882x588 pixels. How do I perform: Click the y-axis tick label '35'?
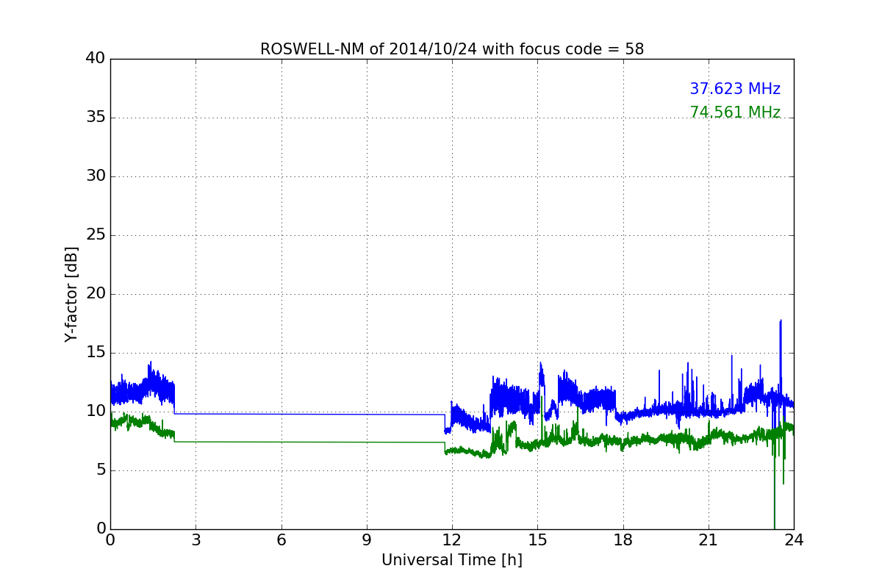(x=96, y=118)
